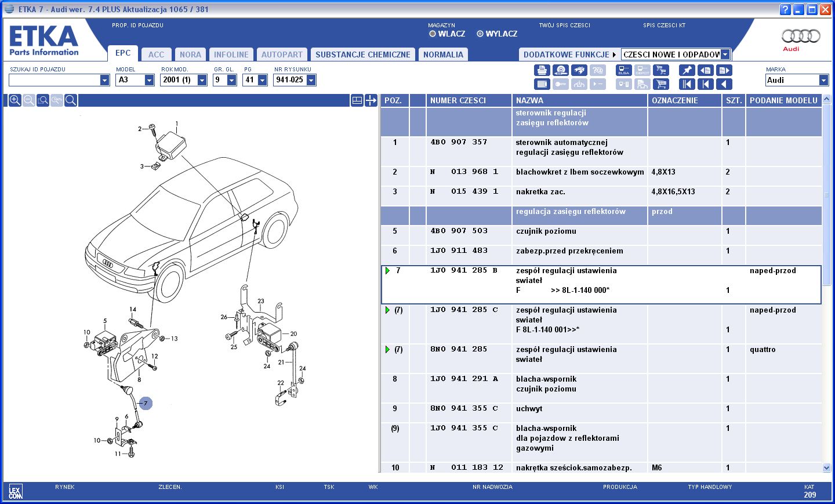
Task: Select part number 1J0 911 483
Action: coord(459,251)
